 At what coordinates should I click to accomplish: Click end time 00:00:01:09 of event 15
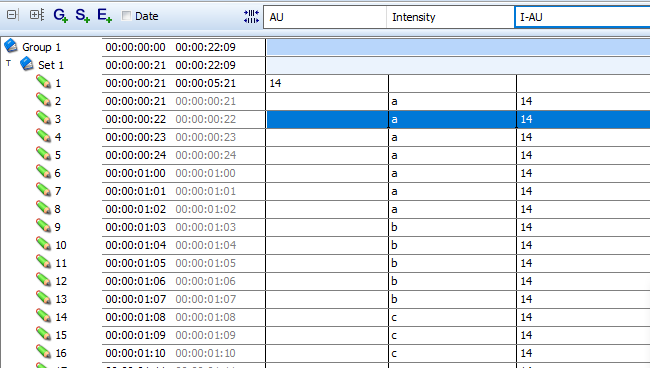pyautogui.click(x=206, y=335)
